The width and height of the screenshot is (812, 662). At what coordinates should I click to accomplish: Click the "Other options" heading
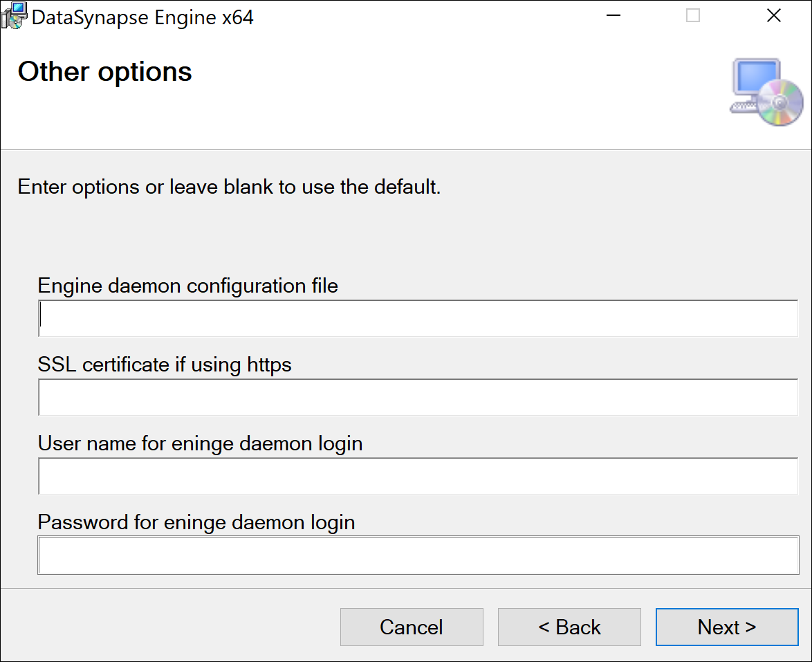(105, 72)
